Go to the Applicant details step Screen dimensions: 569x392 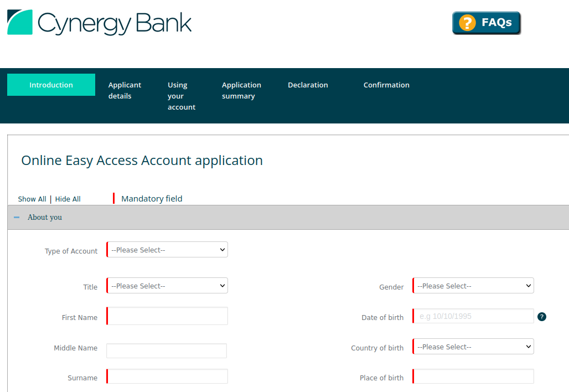pyautogui.click(x=125, y=90)
